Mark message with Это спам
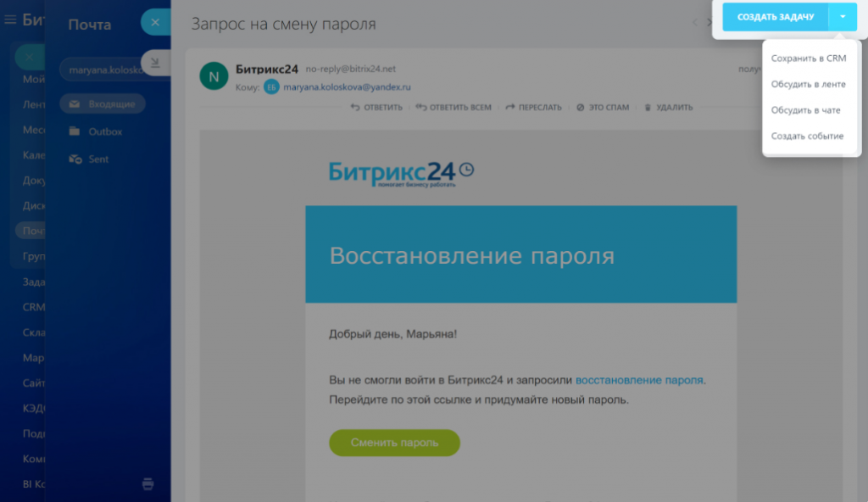This screenshot has width=868, height=502. click(x=603, y=108)
